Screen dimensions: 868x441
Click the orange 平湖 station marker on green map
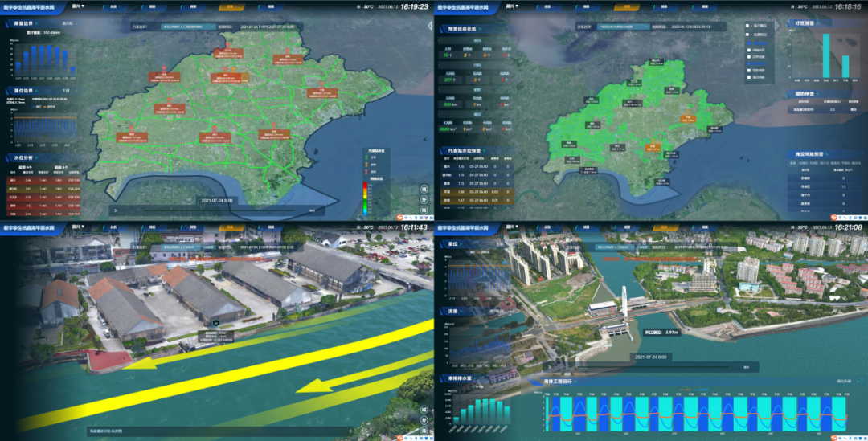click(x=690, y=117)
